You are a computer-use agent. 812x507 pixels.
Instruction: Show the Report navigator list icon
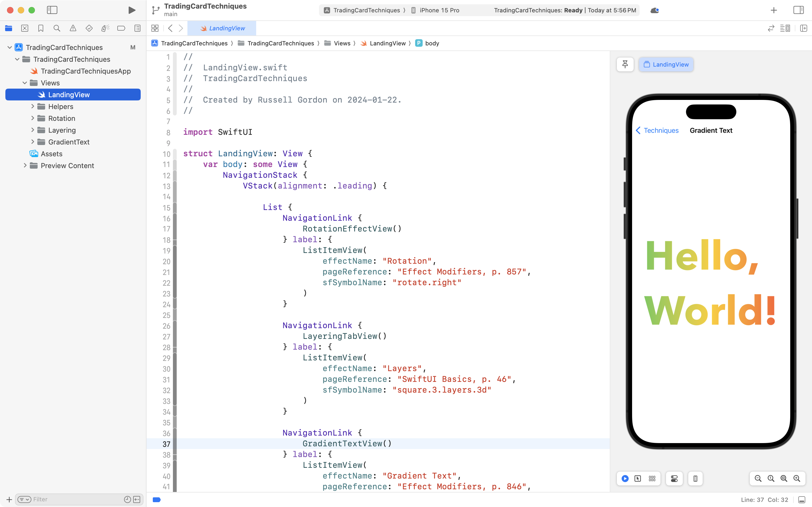pyautogui.click(x=137, y=28)
